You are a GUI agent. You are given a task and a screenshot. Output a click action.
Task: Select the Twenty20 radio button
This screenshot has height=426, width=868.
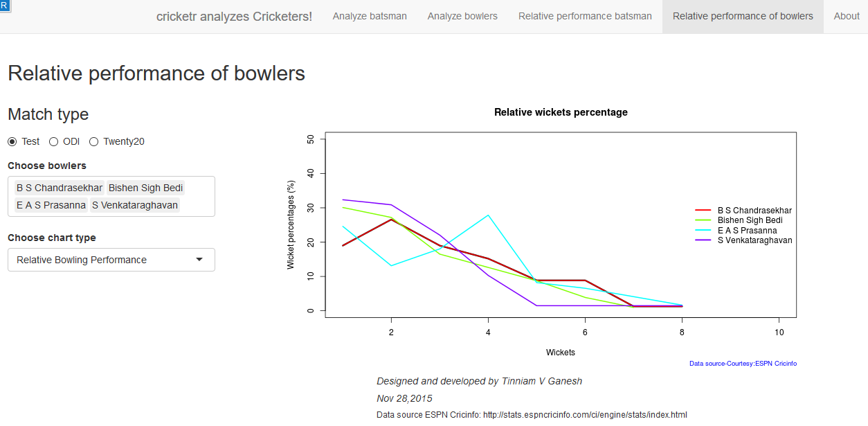[94, 141]
